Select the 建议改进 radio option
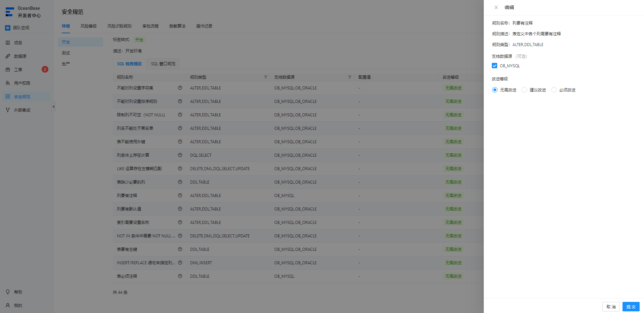 [524, 90]
